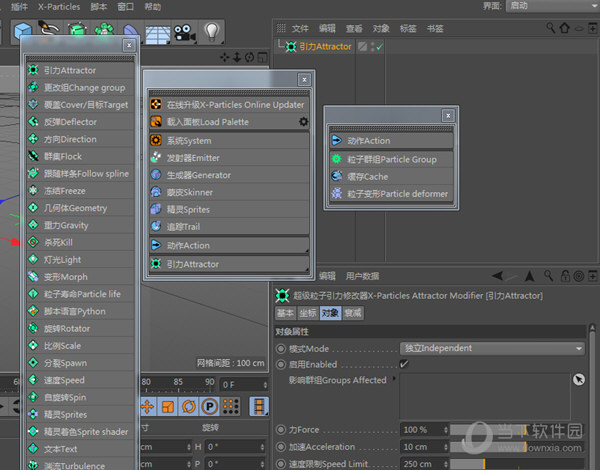Switch to the 基本 tab
Screen dimensions: 600x470
(x=285, y=313)
